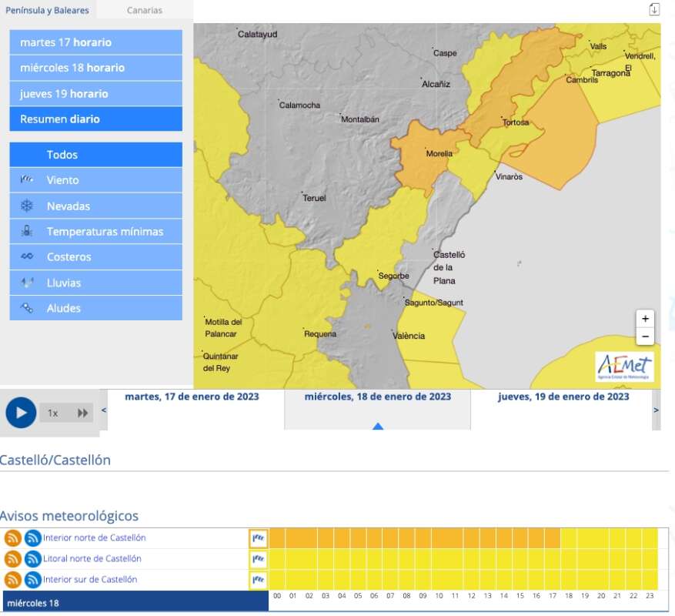Zoom in on the map
The image size is (675, 616).
pyautogui.click(x=645, y=319)
